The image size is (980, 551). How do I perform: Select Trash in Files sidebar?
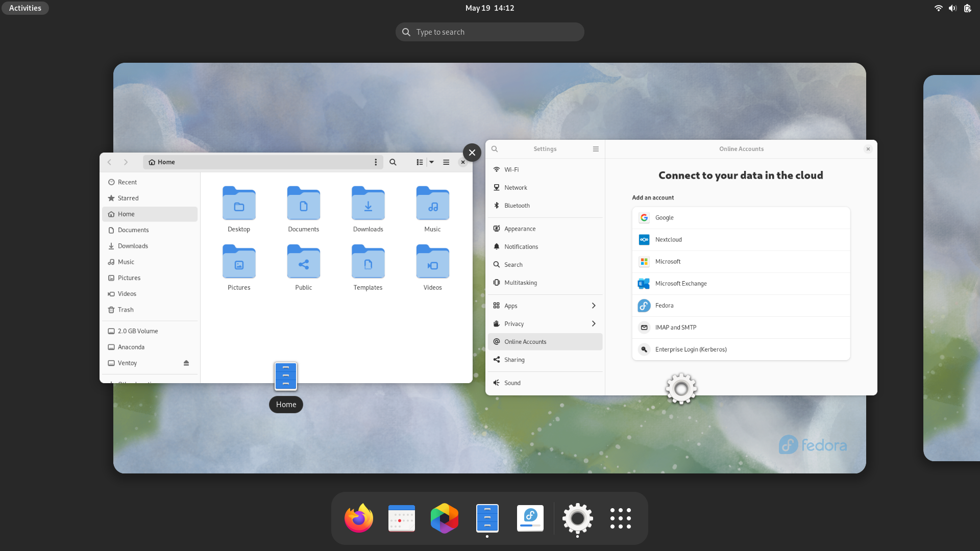click(x=150, y=310)
